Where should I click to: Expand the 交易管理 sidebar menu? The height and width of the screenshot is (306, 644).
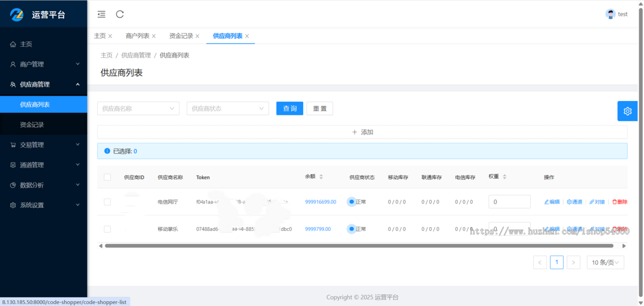tap(43, 144)
